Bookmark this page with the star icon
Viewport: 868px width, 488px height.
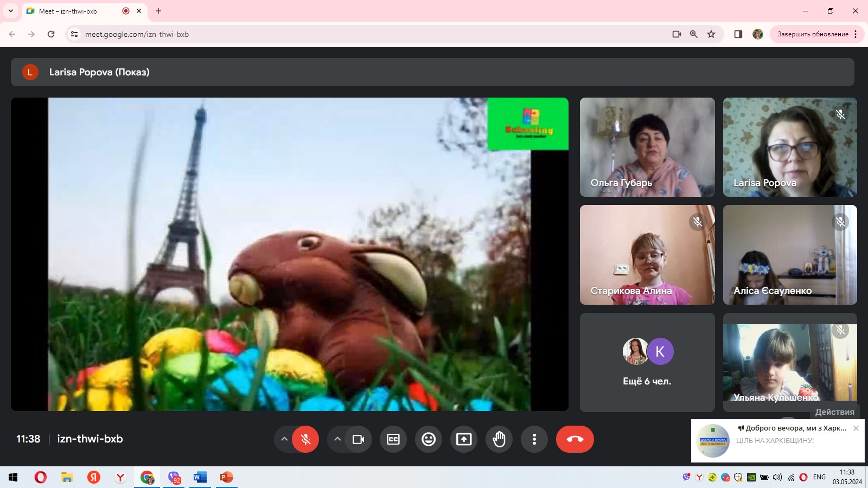(711, 34)
